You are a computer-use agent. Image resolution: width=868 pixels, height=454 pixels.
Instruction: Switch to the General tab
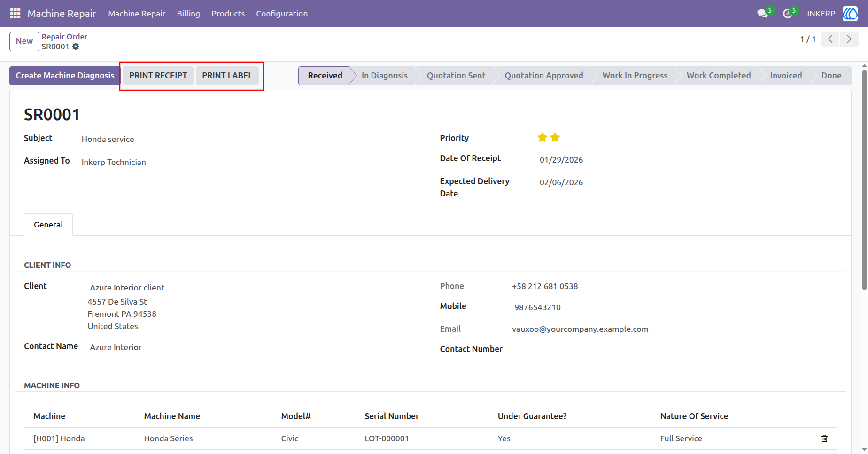(x=48, y=225)
